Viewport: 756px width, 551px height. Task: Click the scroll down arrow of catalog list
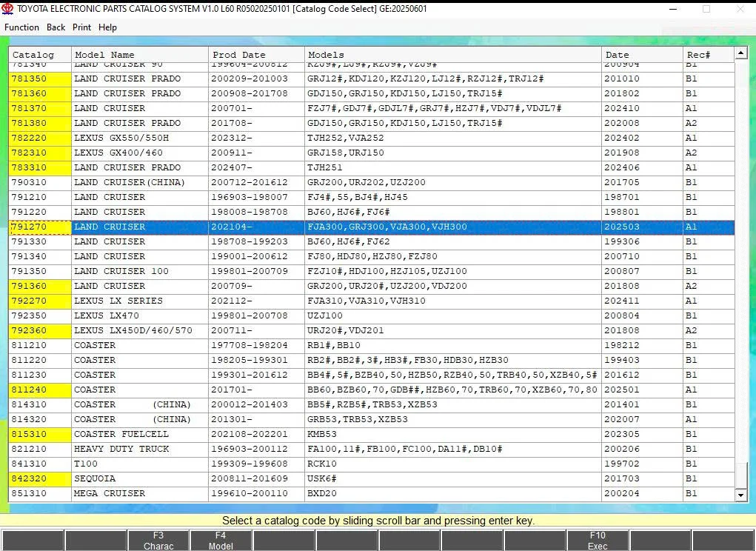(741, 495)
